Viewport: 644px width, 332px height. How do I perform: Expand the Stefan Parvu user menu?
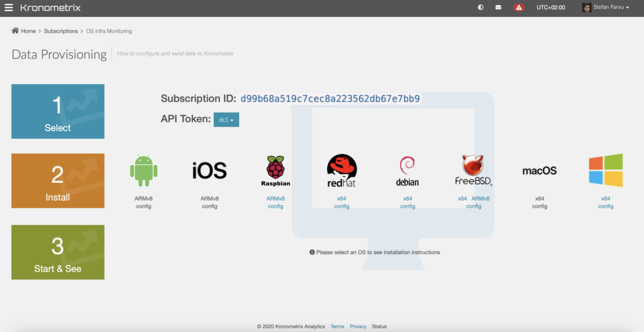[x=611, y=7]
